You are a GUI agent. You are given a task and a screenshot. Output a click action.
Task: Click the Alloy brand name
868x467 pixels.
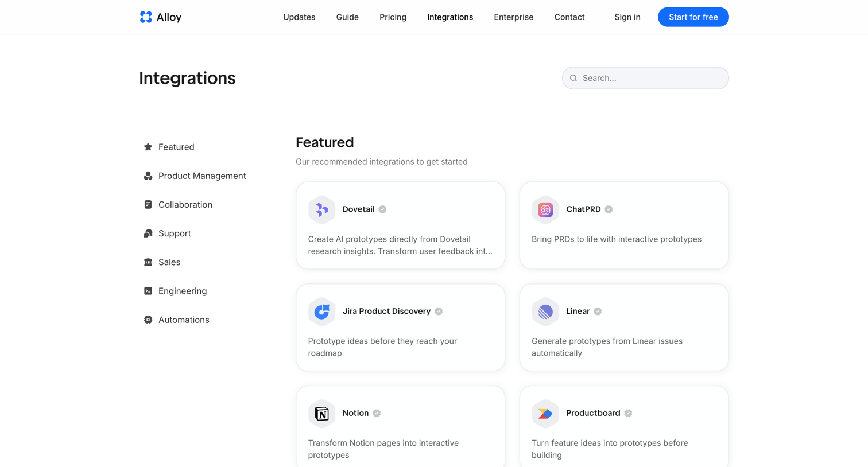169,17
